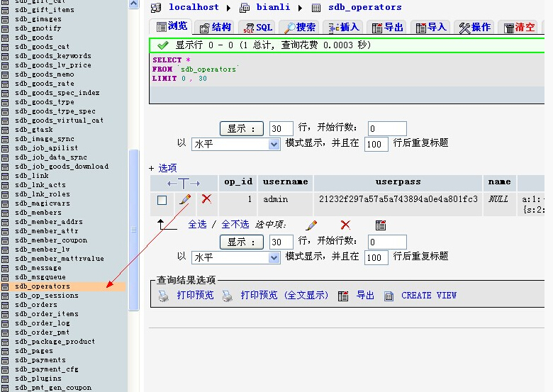Click the red X delete icon in admin row
Image resolution: width=553 pixels, height=392 pixels.
(206, 200)
